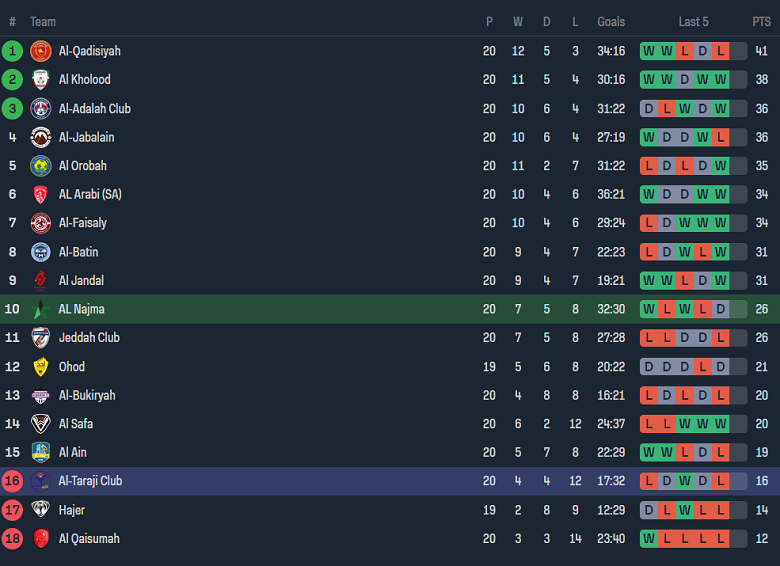Viewport: 780px width, 566px height.
Task: Click the Al Ain team logo
Action: (x=40, y=452)
